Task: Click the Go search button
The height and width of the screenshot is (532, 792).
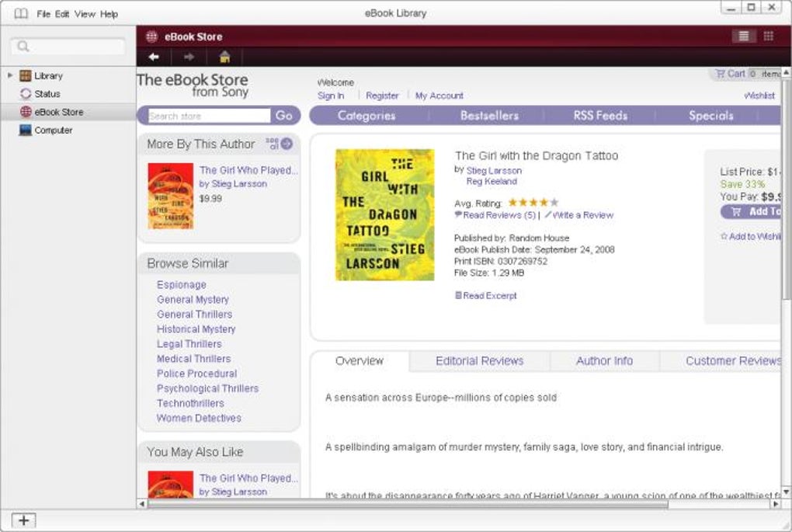Action: pos(284,116)
